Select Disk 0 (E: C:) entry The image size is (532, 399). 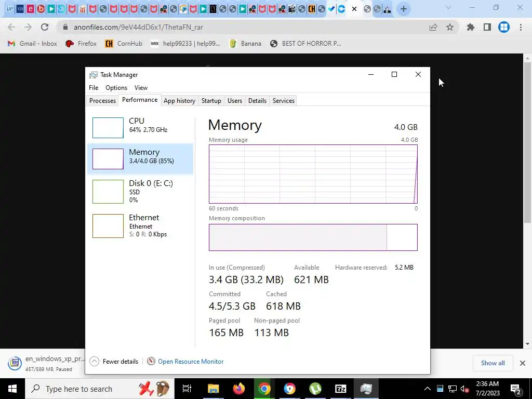[x=140, y=191]
